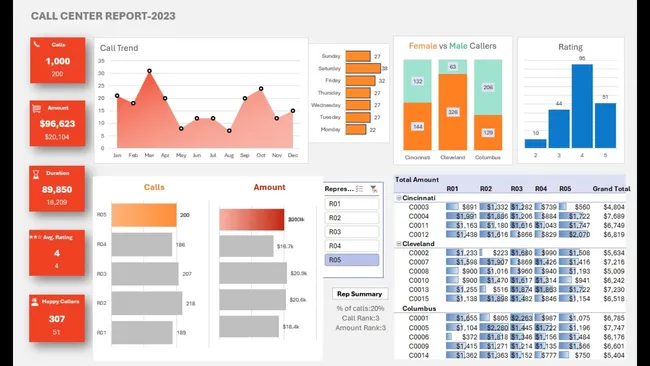Image resolution: width=650 pixels, height=366 pixels.
Task: Click the highlighted orange R05 Calls bar
Action: (144, 215)
